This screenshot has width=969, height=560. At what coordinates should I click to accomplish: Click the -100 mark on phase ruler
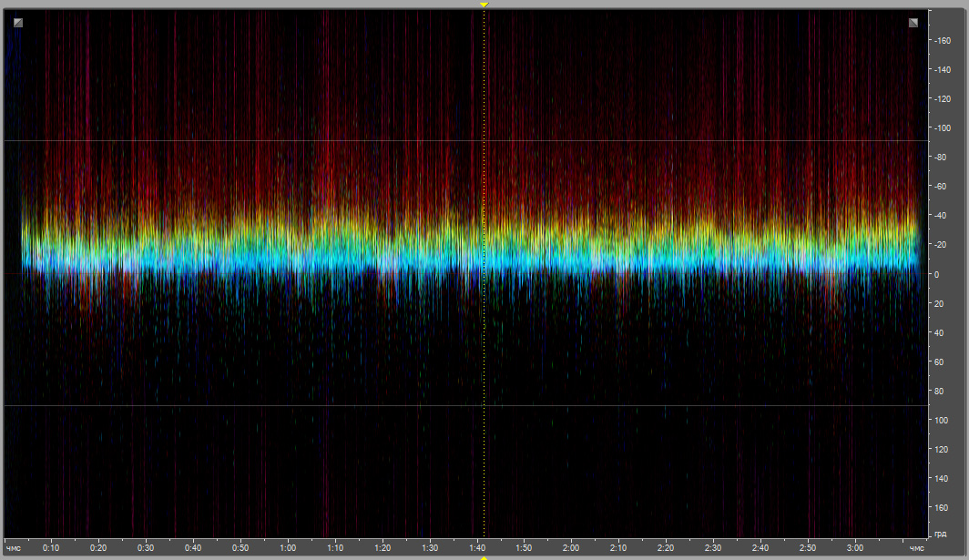coord(941,127)
